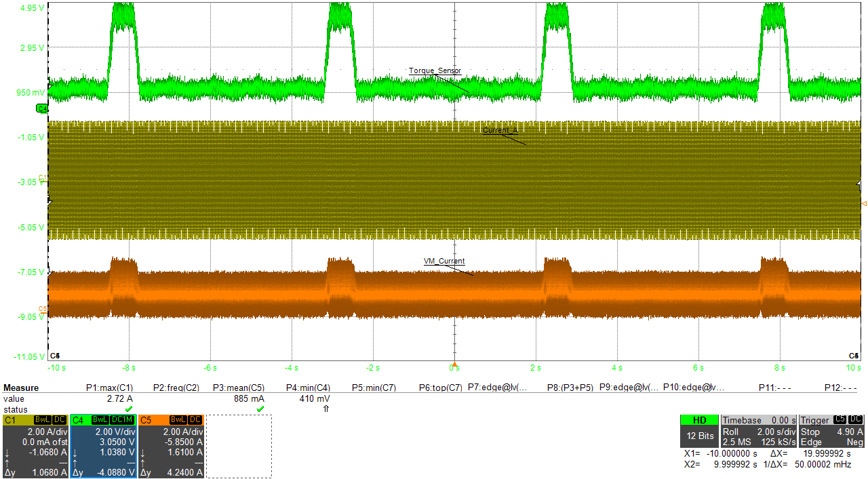Click the trigger level arrow on right edge

[863, 203]
